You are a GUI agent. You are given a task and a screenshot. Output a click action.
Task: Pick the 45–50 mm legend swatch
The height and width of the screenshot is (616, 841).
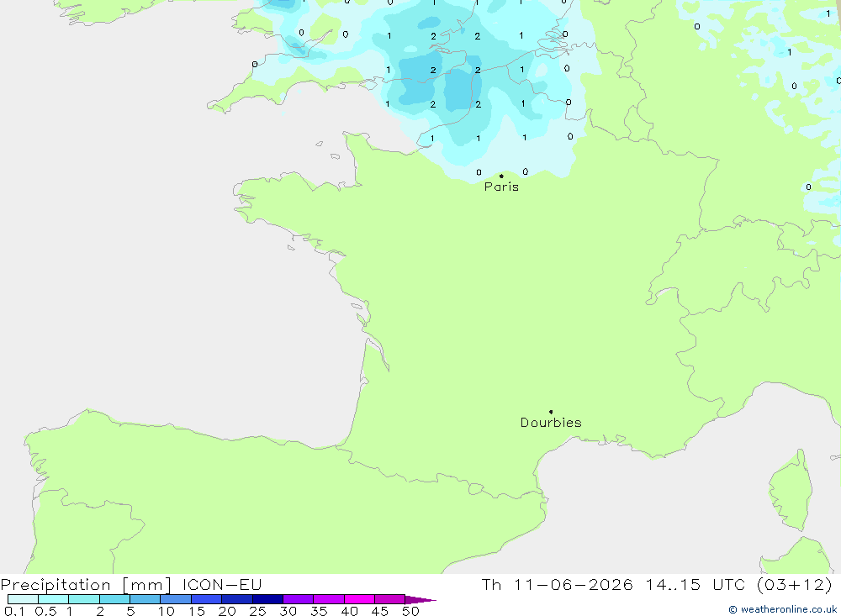390,599
